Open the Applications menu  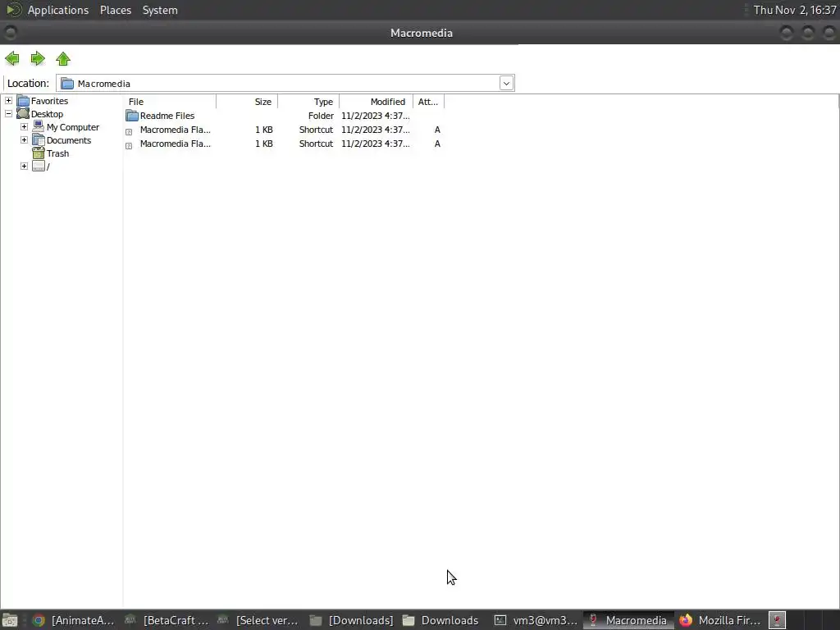click(x=58, y=10)
